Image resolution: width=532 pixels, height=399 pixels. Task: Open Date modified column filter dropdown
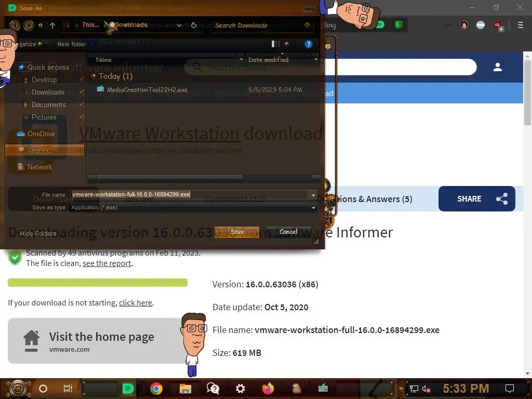tap(316, 59)
